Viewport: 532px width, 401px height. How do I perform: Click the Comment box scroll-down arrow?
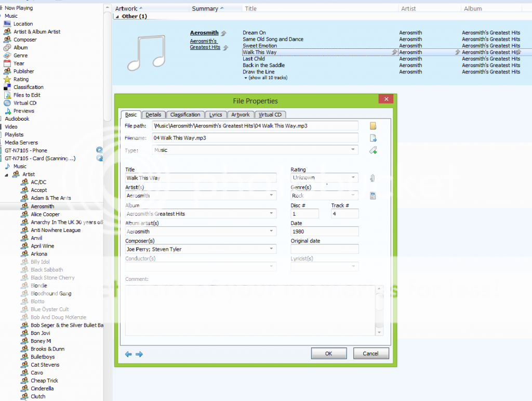pos(379,332)
